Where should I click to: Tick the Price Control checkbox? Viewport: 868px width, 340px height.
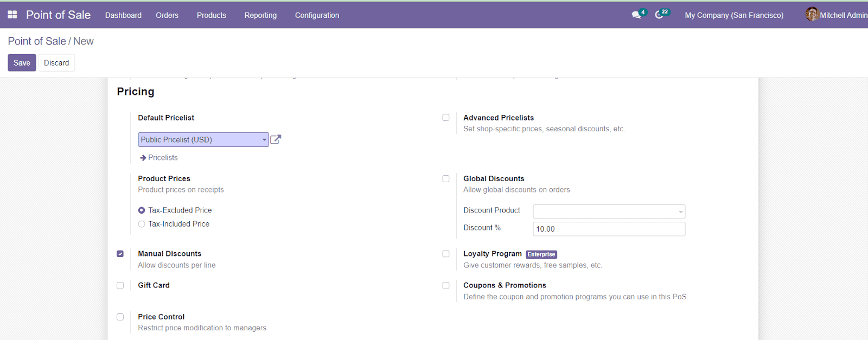tap(120, 317)
